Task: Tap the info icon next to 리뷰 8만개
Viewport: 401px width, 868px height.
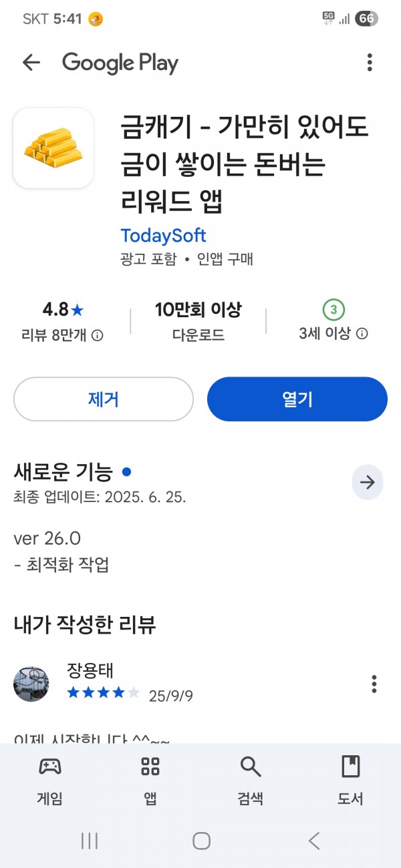Action: [x=98, y=335]
